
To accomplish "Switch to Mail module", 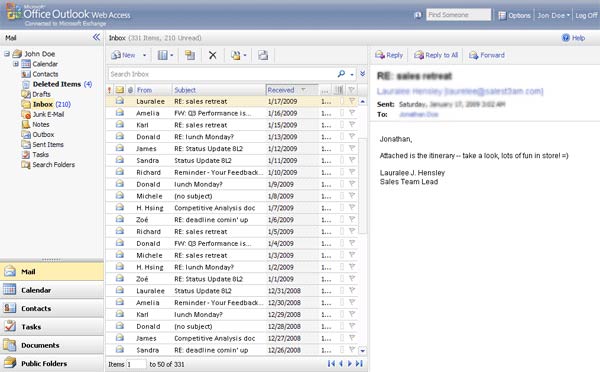I will click(x=52, y=272).
